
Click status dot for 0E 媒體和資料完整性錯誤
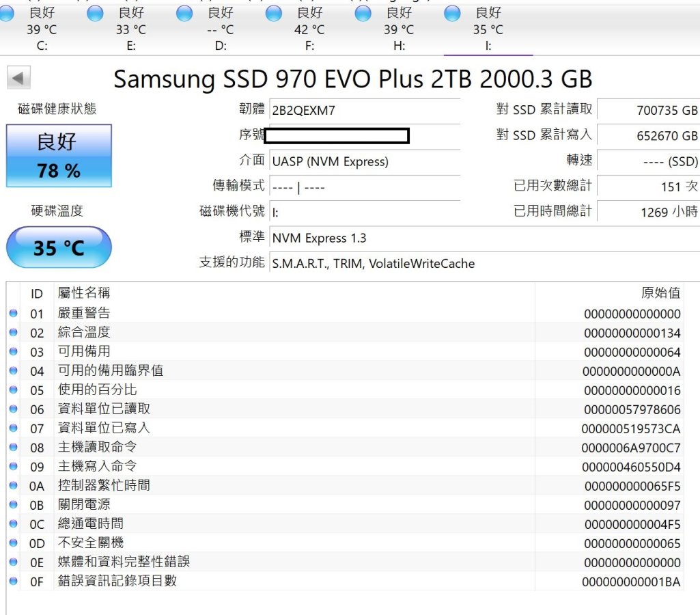[14, 562]
